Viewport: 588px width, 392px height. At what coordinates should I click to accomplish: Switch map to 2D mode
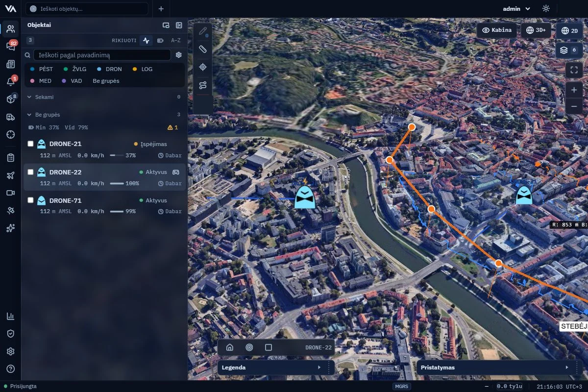[x=569, y=30]
